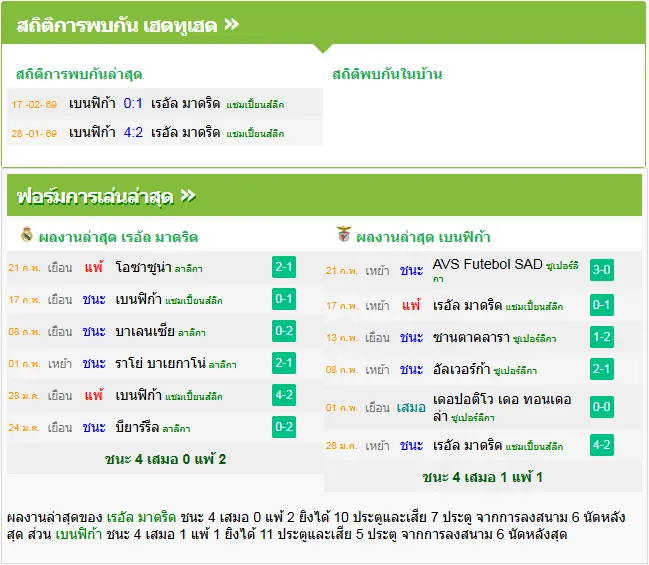
Task: Click the Benfica crest icon
Action: tap(344, 234)
